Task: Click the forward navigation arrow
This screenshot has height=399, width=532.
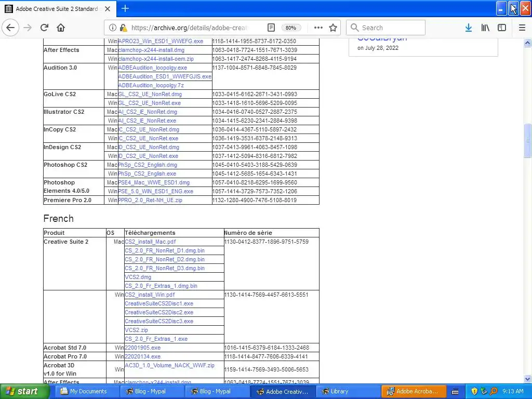Action: click(28, 28)
